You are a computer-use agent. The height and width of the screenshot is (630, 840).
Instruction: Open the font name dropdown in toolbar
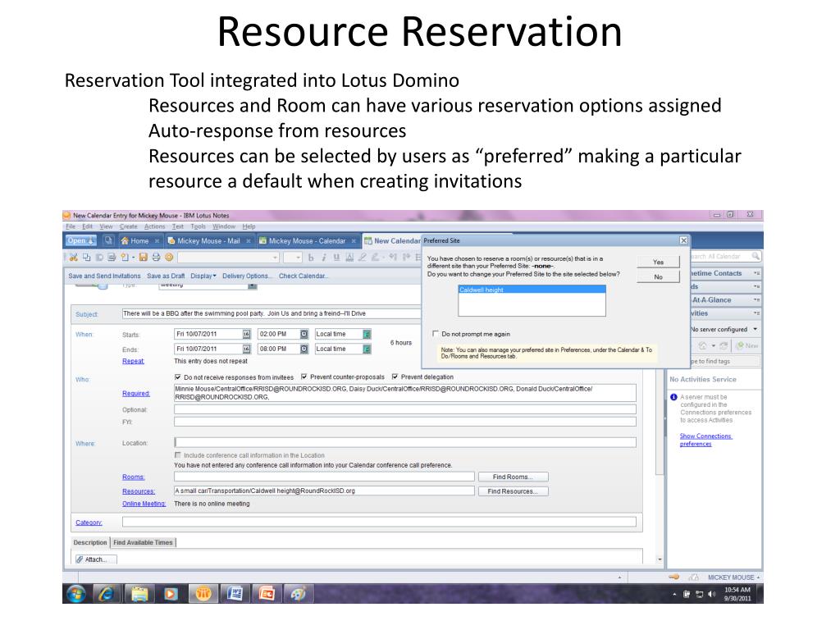point(275,258)
